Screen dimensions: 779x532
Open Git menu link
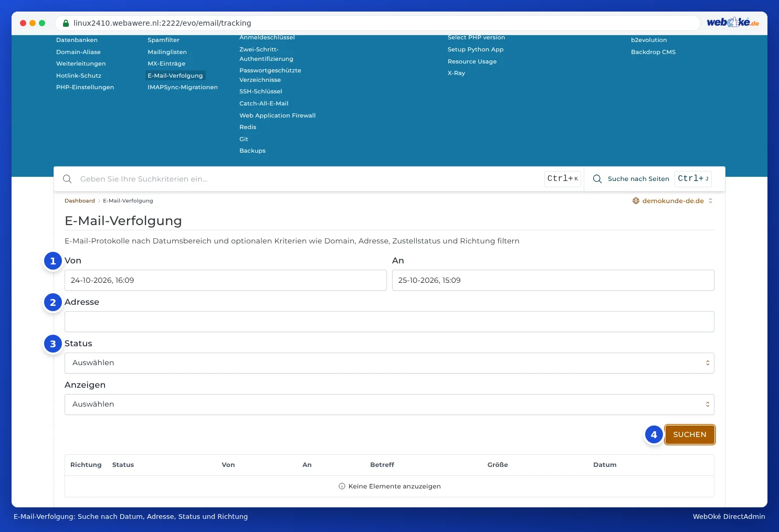click(x=244, y=139)
